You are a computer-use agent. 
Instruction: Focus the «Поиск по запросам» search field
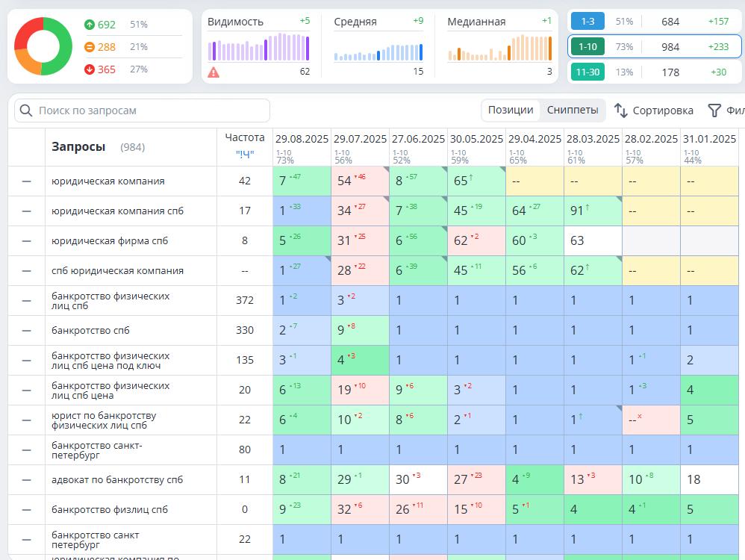click(x=149, y=111)
